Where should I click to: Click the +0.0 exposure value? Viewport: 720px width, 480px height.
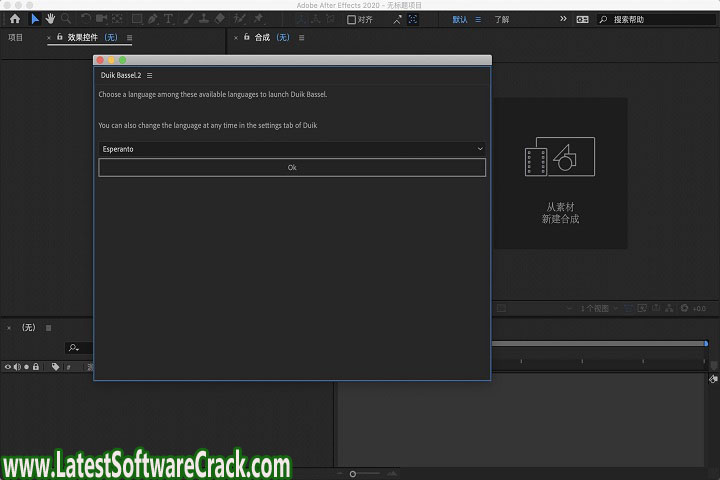point(699,309)
